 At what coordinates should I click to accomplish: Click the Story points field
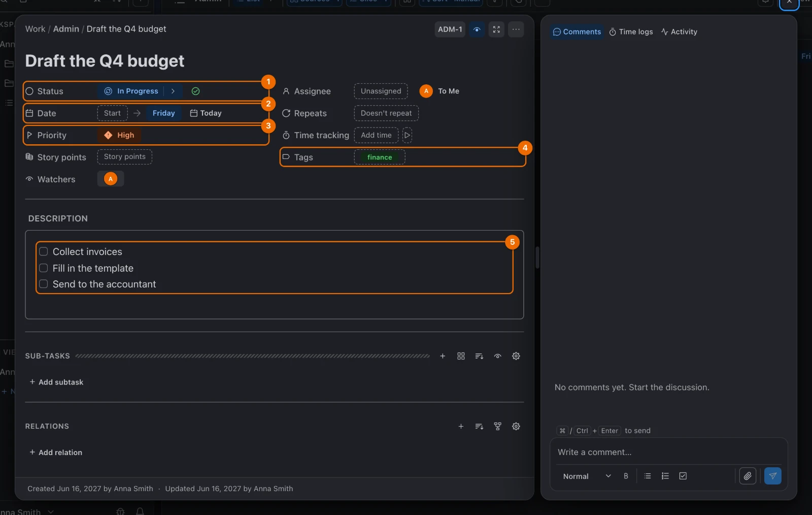(125, 157)
